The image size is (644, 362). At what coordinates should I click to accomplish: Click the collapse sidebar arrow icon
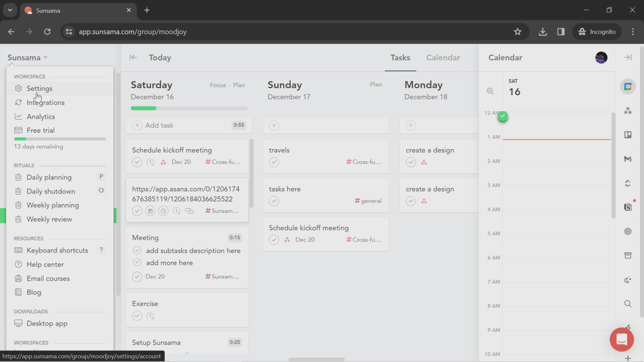[x=133, y=57]
